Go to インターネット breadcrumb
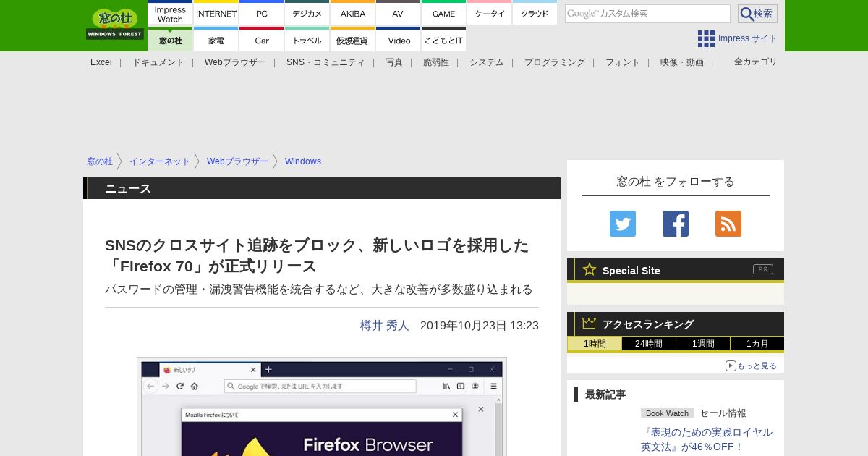The width and height of the screenshot is (868, 456). (x=160, y=161)
